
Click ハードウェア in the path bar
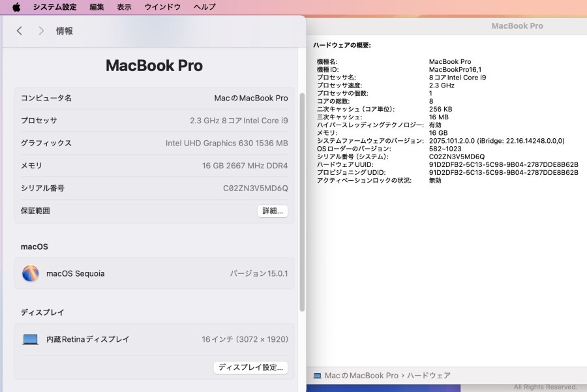point(429,376)
